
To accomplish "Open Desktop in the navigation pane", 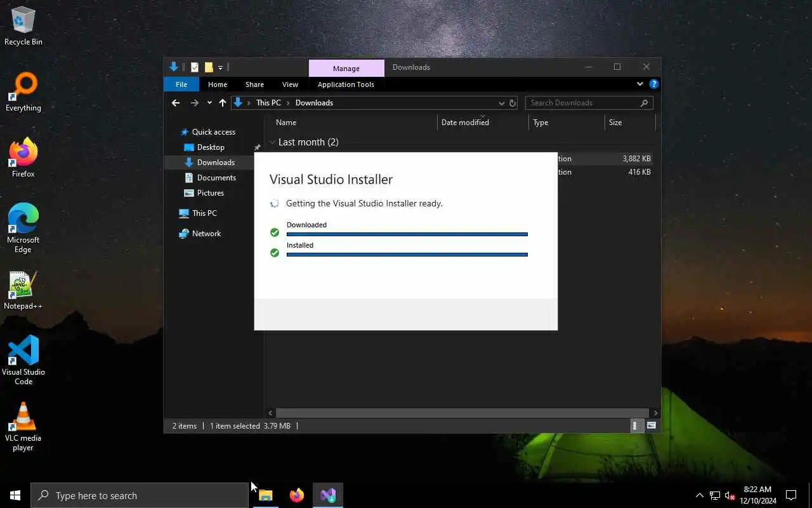I will pos(211,147).
